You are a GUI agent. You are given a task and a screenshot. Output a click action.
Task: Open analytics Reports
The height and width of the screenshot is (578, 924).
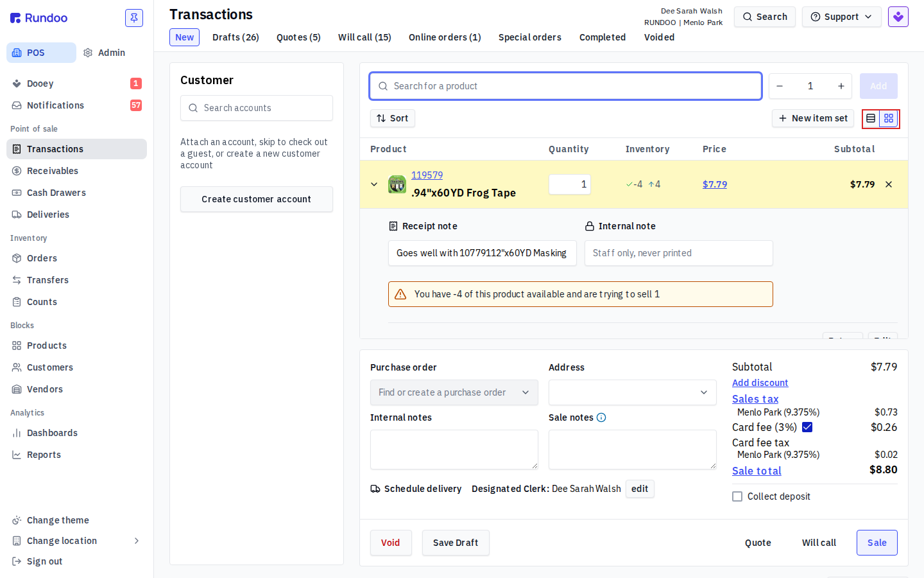click(76, 455)
